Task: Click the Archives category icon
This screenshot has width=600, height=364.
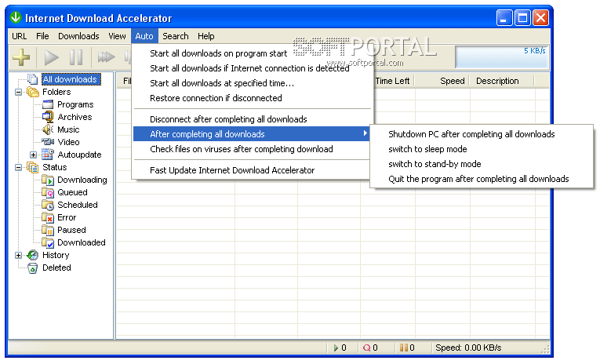Action: (x=48, y=117)
